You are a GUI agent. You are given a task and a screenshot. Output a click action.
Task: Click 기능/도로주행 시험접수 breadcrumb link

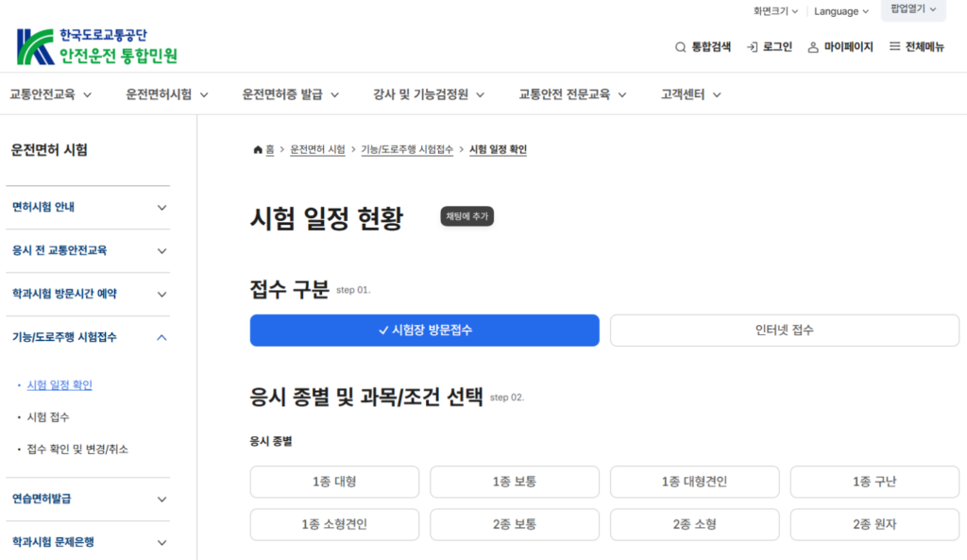(x=407, y=149)
